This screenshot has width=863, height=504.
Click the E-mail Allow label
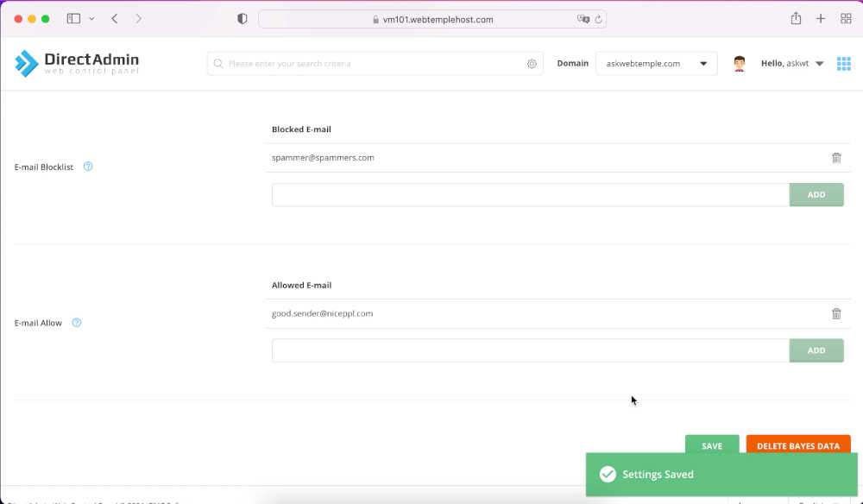[38, 323]
